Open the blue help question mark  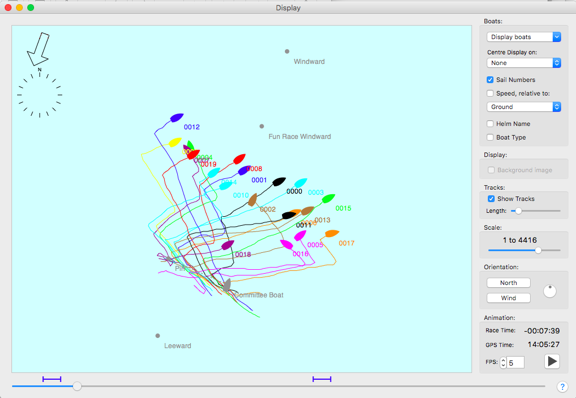pos(562,387)
